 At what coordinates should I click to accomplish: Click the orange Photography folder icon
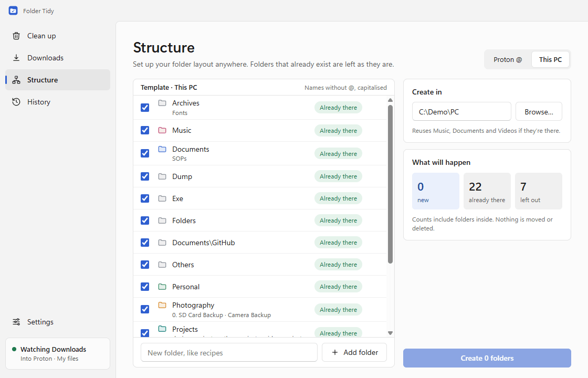click(x=162, y=305)
